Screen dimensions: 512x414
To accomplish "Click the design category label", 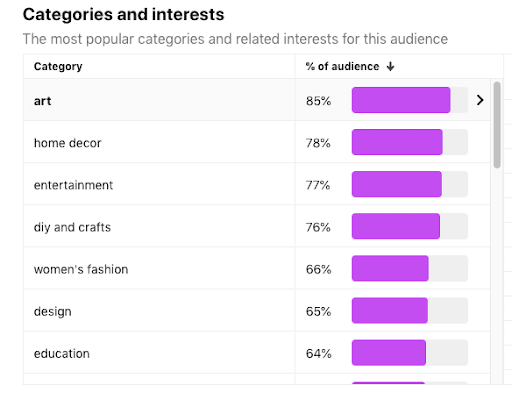I will (x=53, y=311).
